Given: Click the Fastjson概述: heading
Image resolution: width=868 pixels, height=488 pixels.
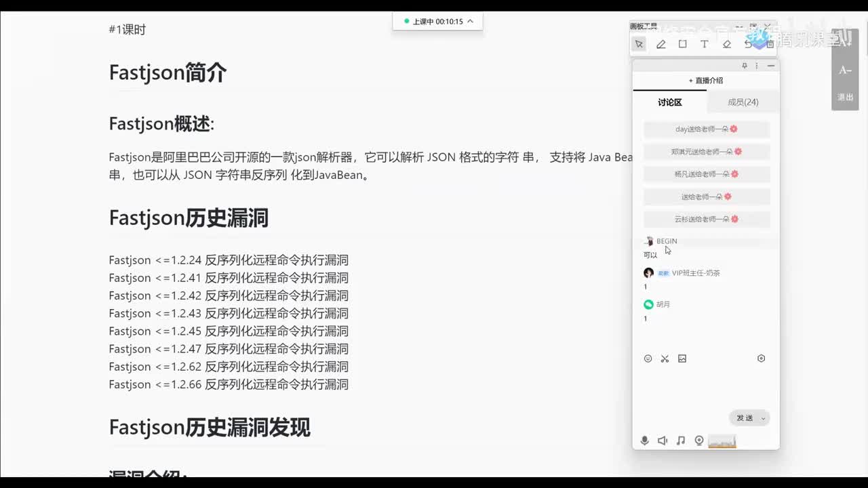Looking at the screenshot, I should (161, 124).
